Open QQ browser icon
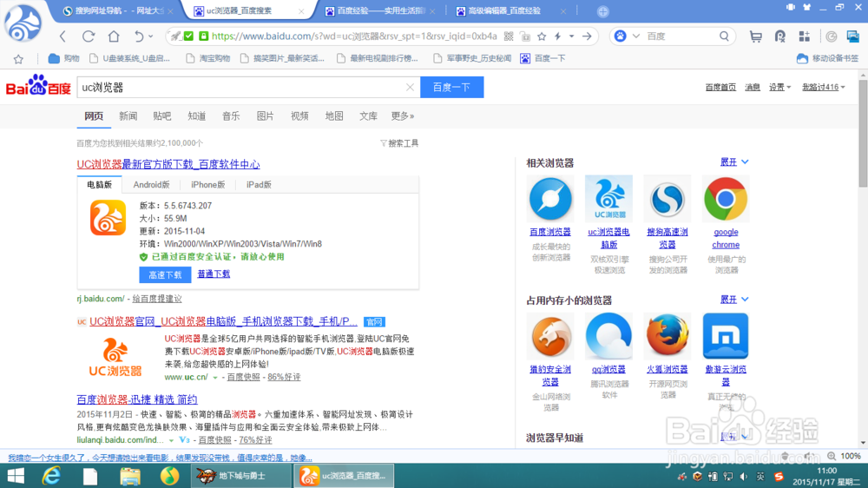868x488 pixels. (609, 336)
